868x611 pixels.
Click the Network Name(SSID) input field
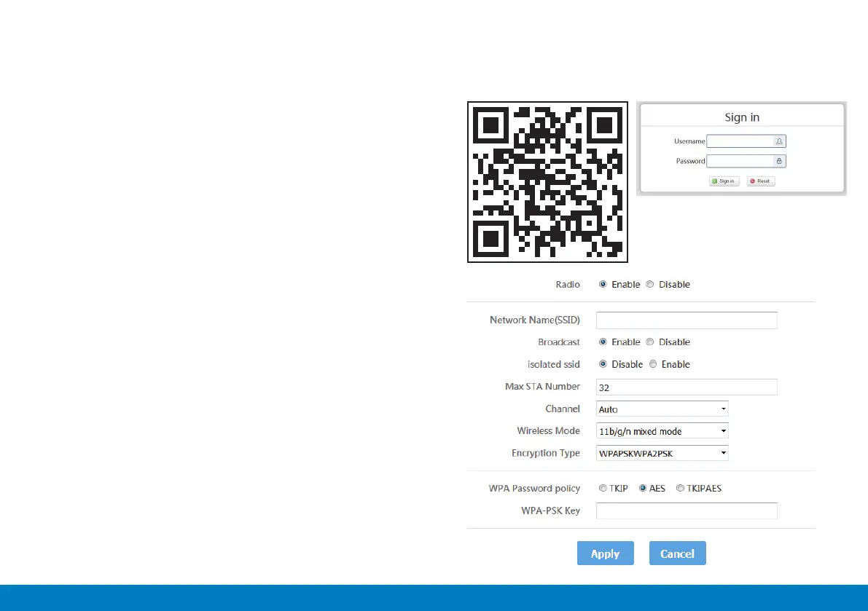click(x=687, y=320)
